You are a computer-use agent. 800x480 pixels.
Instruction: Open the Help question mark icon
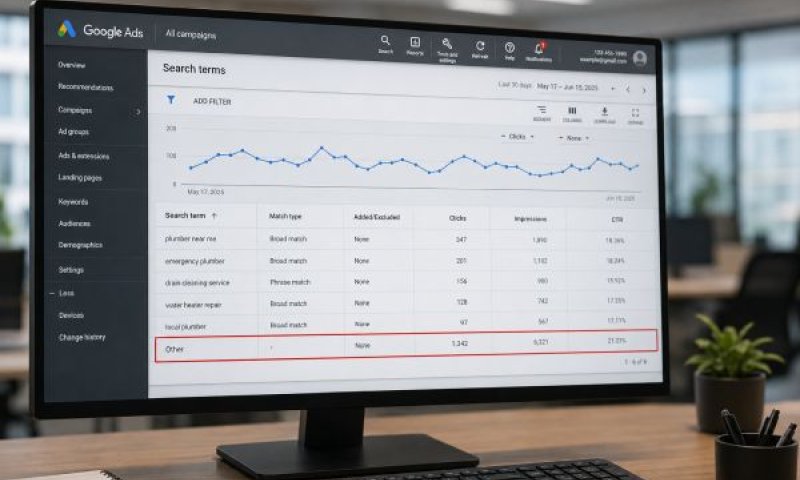509,48
